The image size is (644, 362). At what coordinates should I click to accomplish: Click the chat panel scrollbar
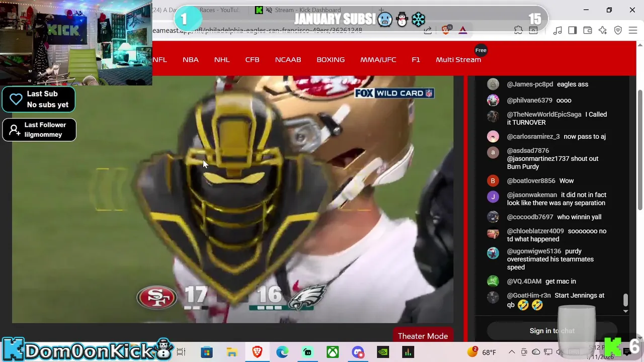[x=625, y=300]
